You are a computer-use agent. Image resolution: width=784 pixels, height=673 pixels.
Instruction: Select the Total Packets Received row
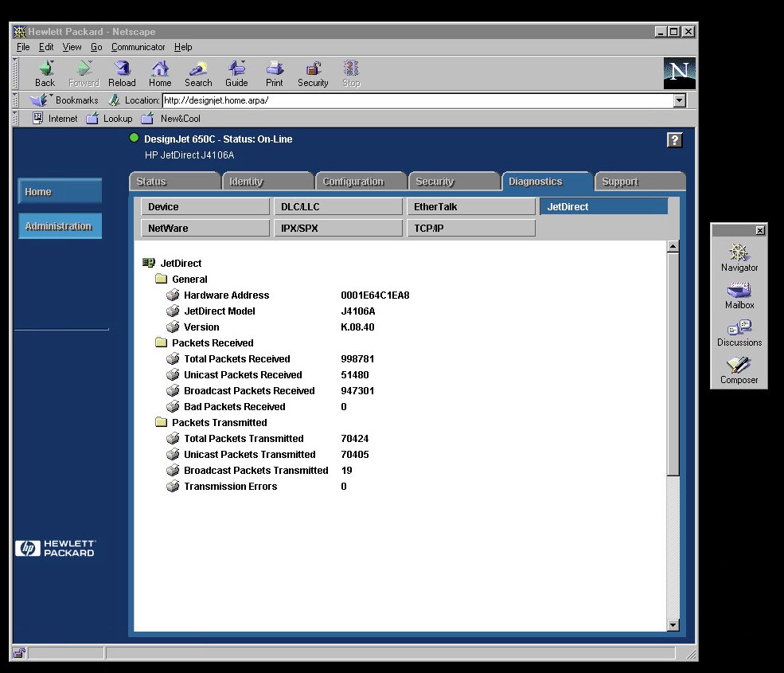click(x=271, y=358)
